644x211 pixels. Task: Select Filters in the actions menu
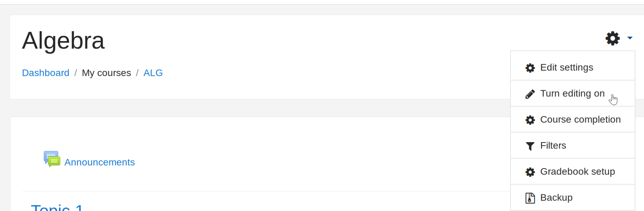(553, 146)
